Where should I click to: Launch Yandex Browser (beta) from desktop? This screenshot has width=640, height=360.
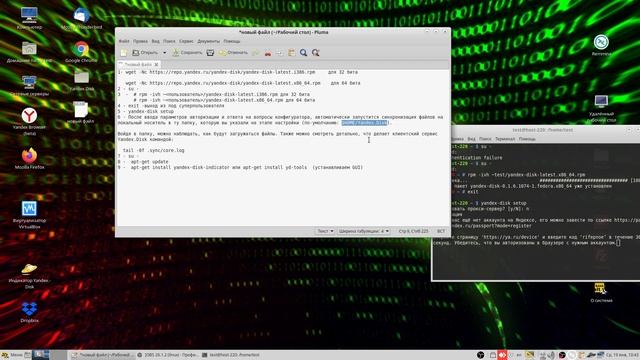(x=29, y=121)
